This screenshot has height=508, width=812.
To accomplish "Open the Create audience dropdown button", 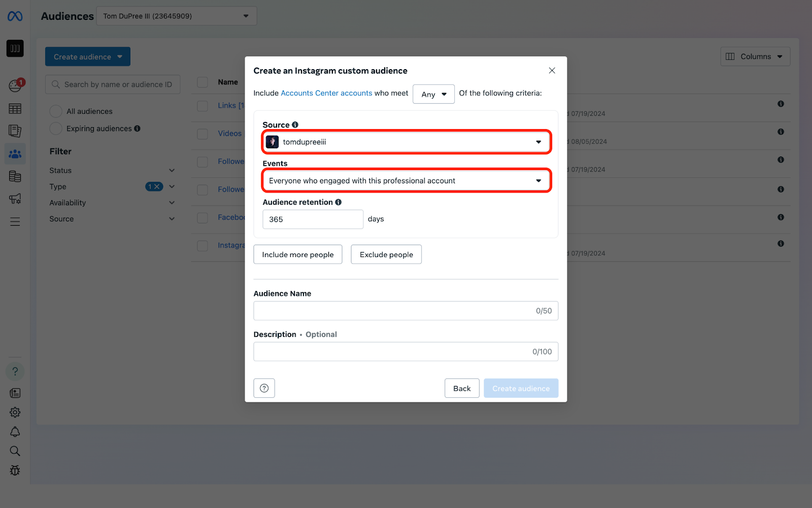I will [88, 56].
